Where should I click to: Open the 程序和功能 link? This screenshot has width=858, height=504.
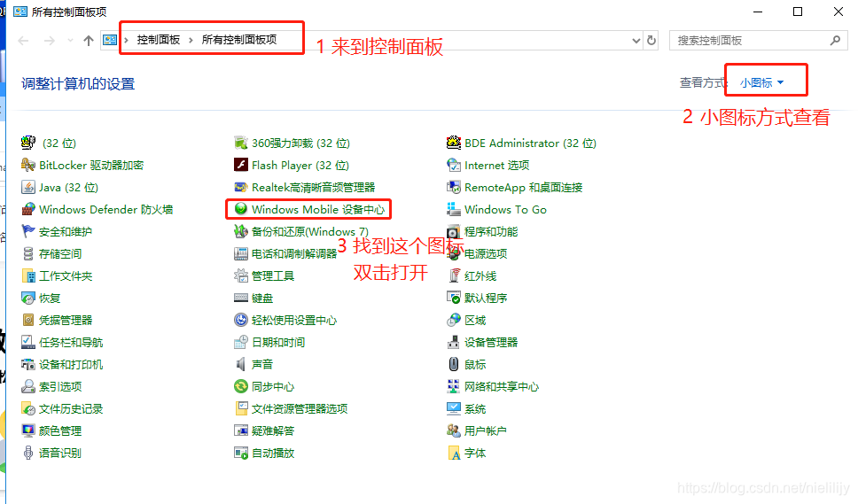click(491, 231)
